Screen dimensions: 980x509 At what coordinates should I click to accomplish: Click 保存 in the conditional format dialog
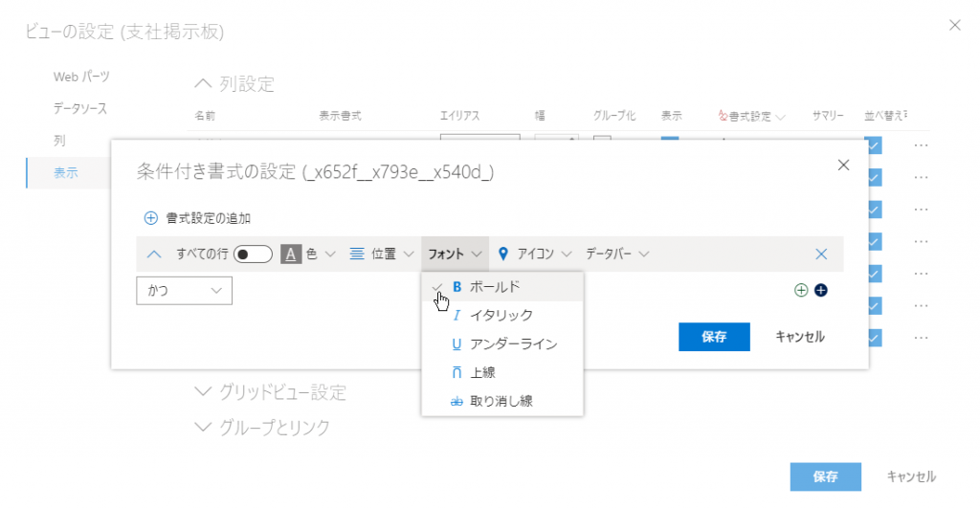pyautogui.click(x=713, y=337)
